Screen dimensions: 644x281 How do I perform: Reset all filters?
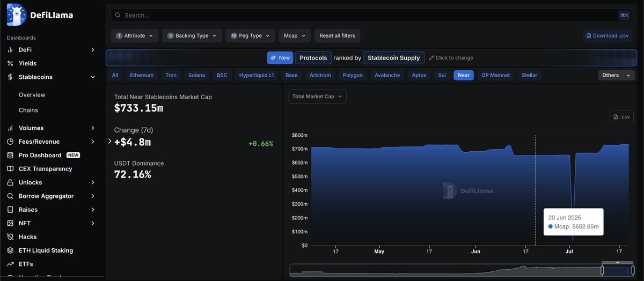[337, 36]
